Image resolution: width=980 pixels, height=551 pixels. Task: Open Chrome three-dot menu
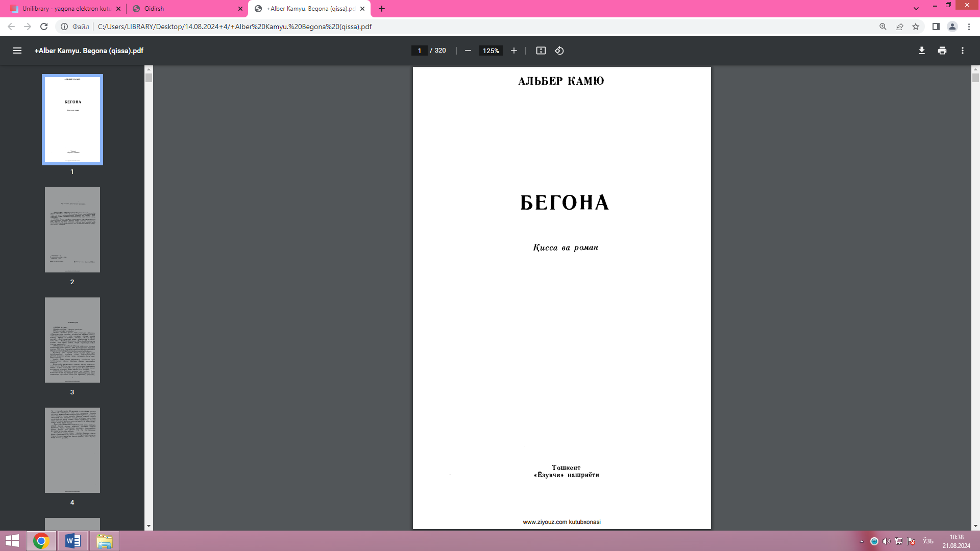(x=969, y=27)
